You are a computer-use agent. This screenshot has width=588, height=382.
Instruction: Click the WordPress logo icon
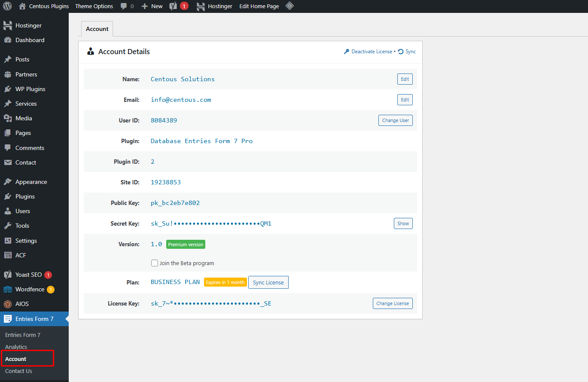[x=7, y=6]
